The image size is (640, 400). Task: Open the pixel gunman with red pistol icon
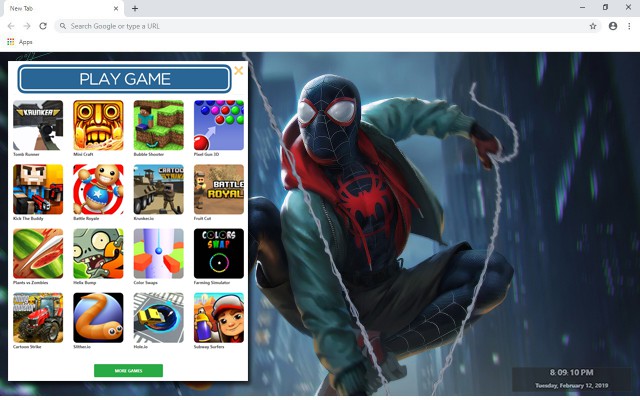click(x=38, y=189)
